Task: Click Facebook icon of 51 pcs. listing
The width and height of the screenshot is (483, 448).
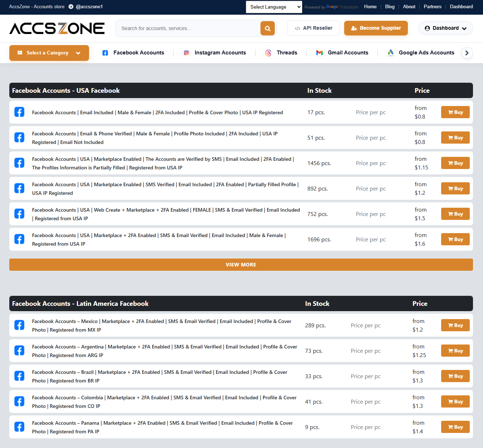Action: click(x=19, y=138)
